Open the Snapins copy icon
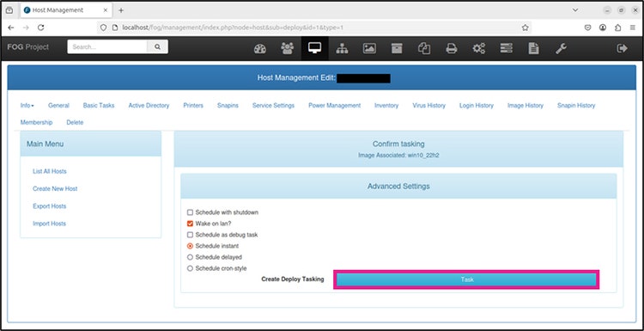This screenshot has width=644, height=331. [x=424, y=48]
